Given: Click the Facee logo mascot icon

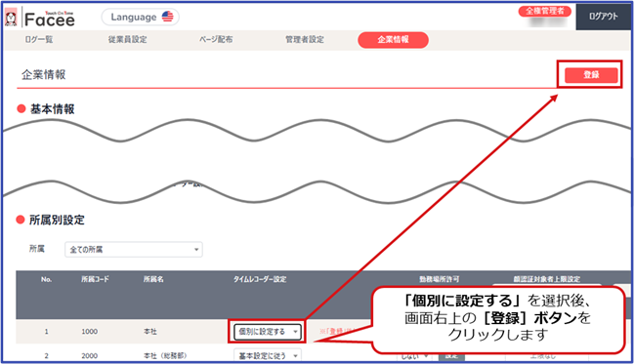Looking at the screenshot, I should pyautogui.click(x=11, y=18).
